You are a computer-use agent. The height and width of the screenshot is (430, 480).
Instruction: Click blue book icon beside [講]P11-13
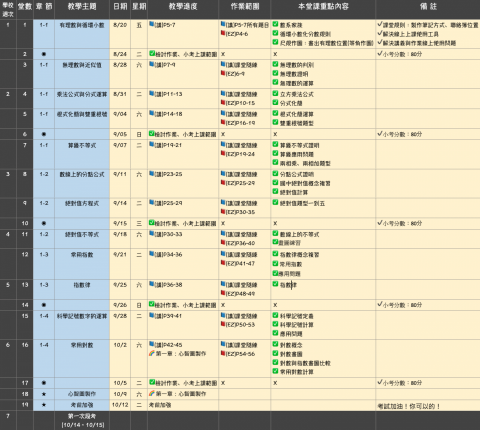pyautogui.click(x=152, y=93)
